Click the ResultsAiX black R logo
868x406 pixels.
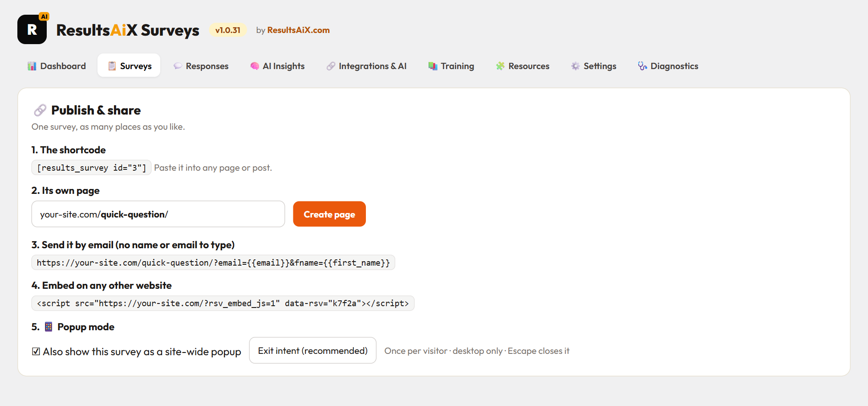point(32,29)
